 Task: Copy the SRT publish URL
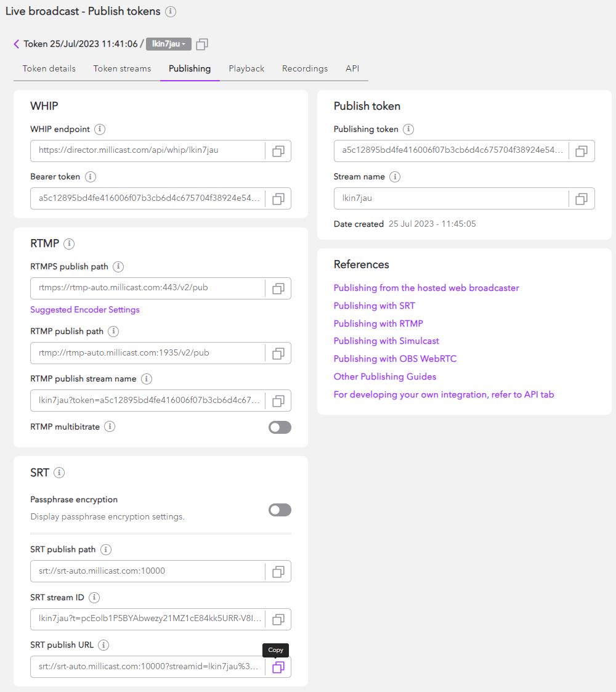coord(278,667)
